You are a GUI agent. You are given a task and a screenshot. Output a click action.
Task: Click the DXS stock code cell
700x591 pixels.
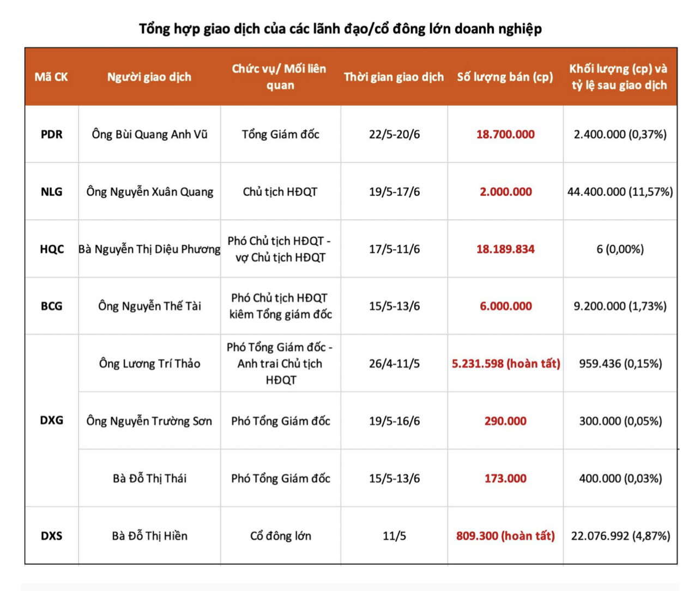coord(52,536)
